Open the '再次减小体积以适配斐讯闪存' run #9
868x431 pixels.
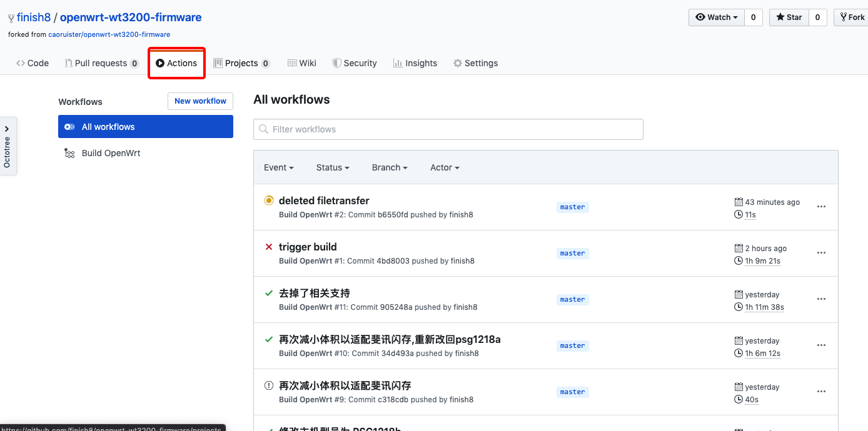(345, 385)
